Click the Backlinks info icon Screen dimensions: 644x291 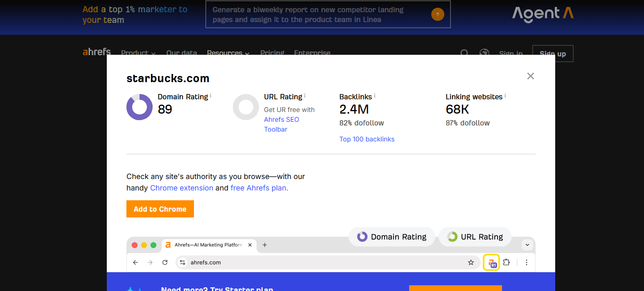tap(374, 96)
